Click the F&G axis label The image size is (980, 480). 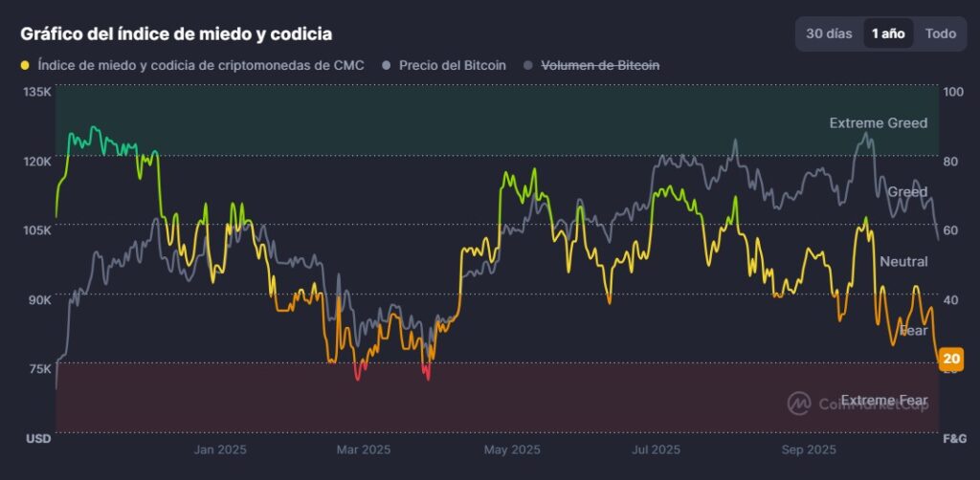click(x=954, y=439)
